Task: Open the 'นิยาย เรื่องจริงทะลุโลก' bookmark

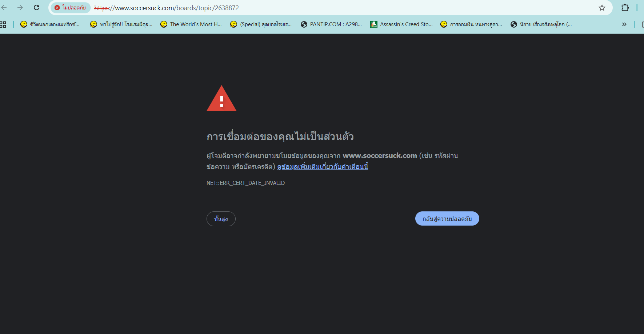Action: tap(541, 24)
